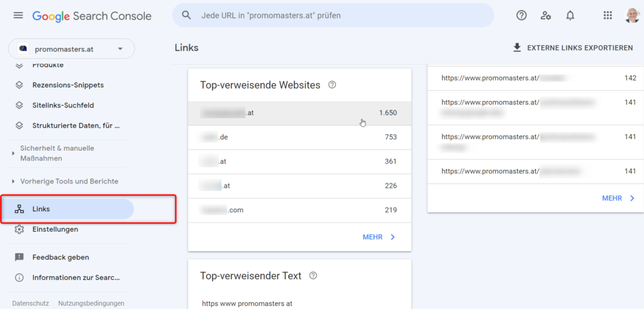This screenshot has width=644, height=309.
Task: Click help icon next to Top-verweisende Websites
Action: click(x=333, y=85)
